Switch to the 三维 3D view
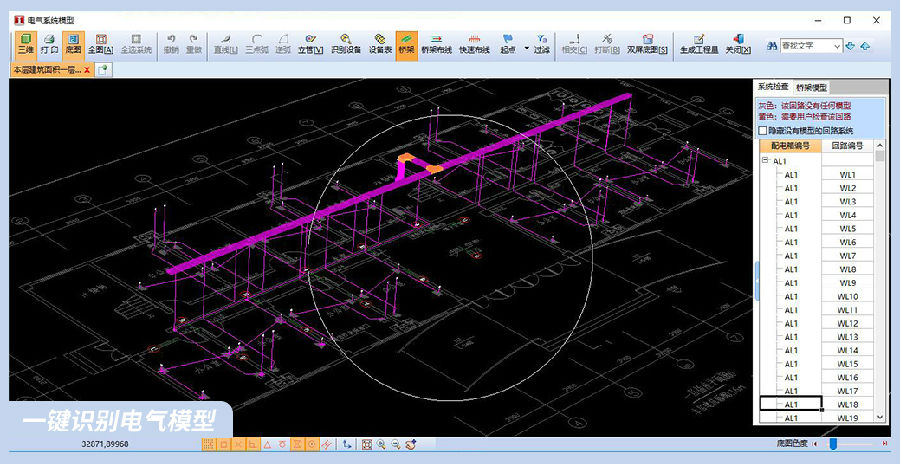Screen dimensions: 900x464 pyautogui.click(x=23, y=44)
